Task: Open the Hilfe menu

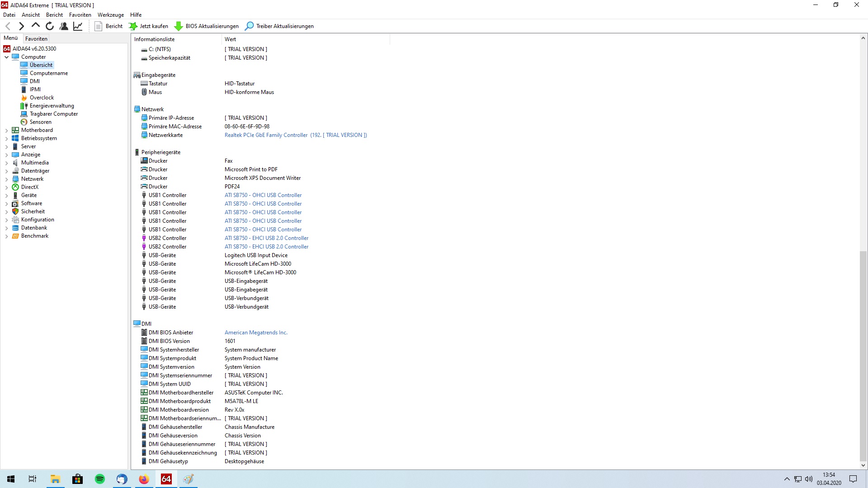Action: point(136,15)
